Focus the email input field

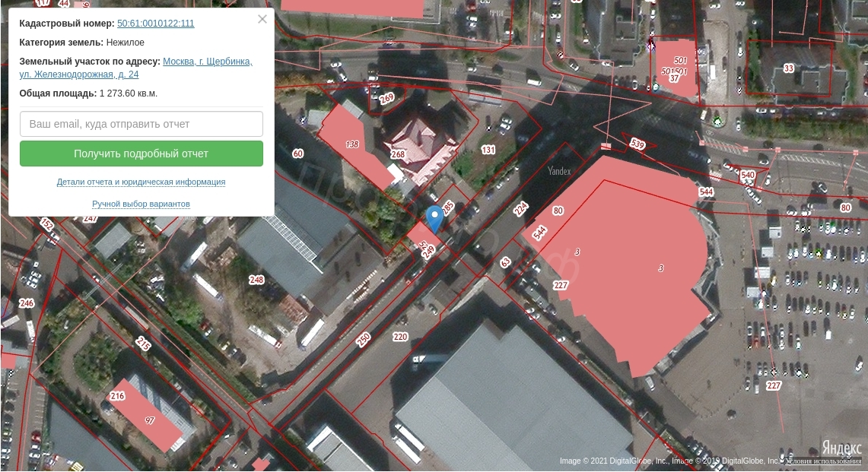pos(141,124)
